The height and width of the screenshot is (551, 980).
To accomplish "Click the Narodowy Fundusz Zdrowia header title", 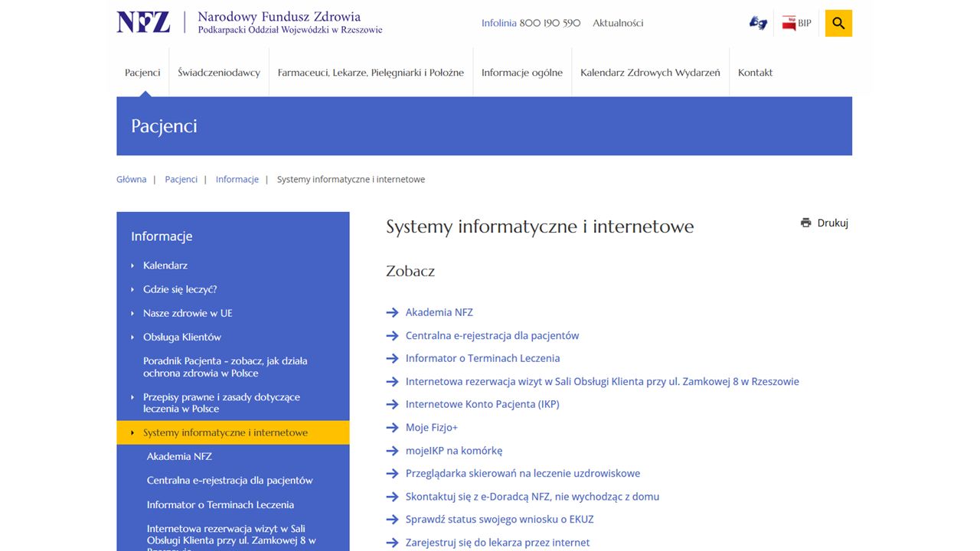I will pyautogui.click(x=279, y=16).
